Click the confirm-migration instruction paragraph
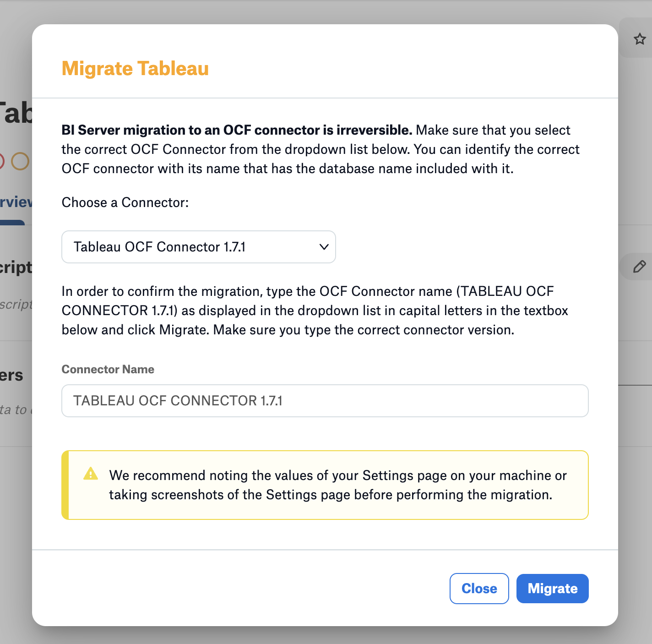The height and width of the screenshot is (644, 652). coord(315,311)
